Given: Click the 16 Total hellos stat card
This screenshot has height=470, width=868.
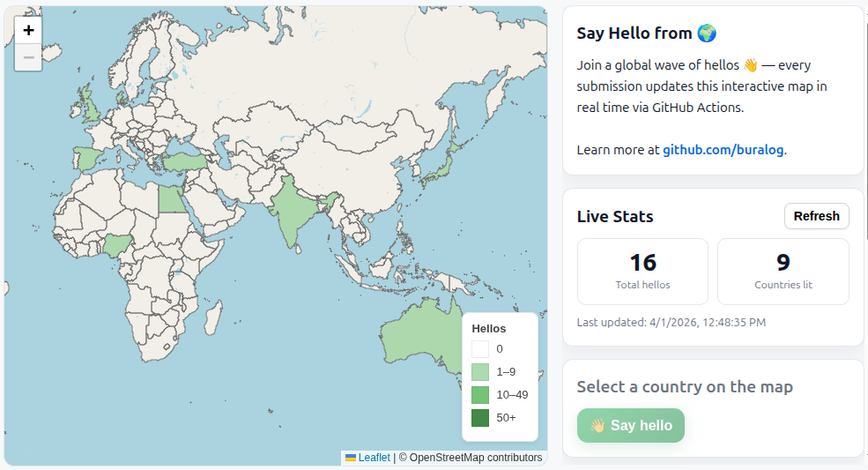Looking at the screenshot, I should [x=642, y=272].
